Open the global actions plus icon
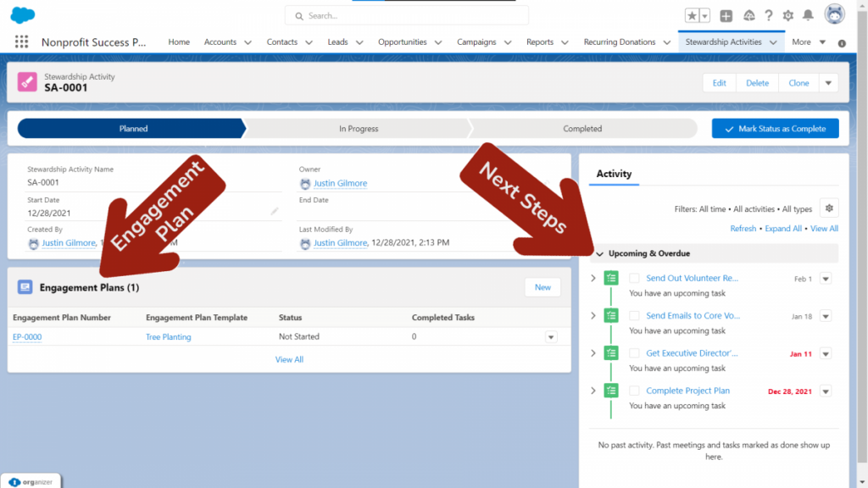The height and width of the screenshot is (488, 868). click(x=726, y=14)
